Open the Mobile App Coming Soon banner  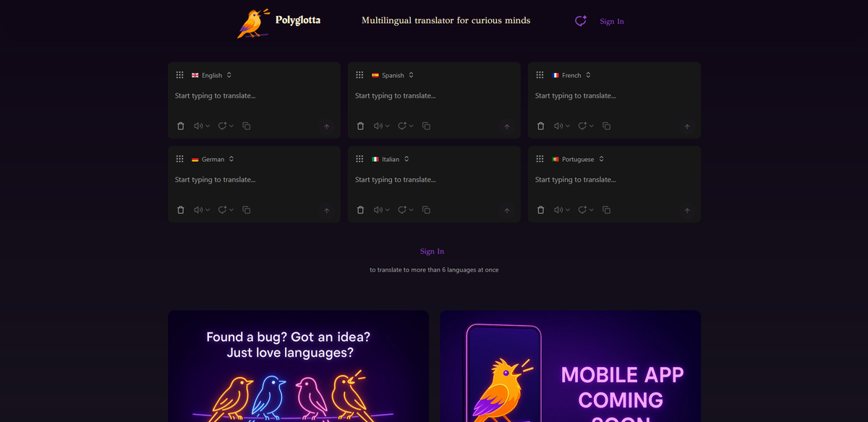pos(571,366)
